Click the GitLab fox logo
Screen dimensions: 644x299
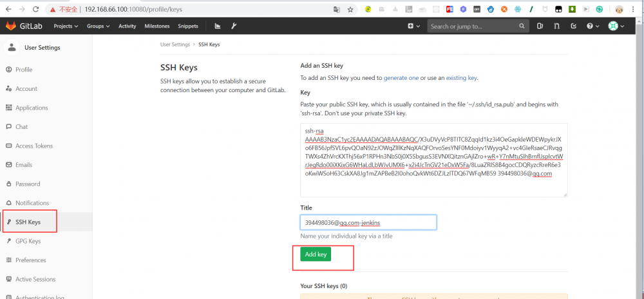(x=10, y=26)
